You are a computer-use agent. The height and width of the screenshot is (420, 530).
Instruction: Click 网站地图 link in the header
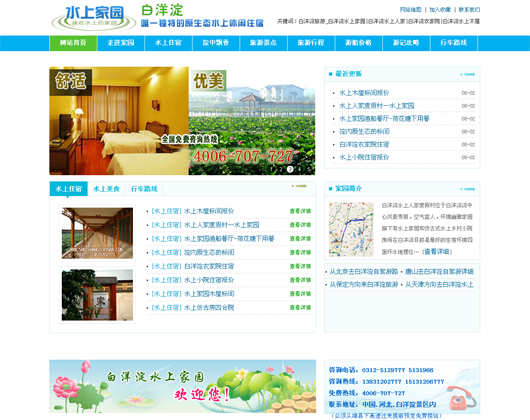coord(410,9)
